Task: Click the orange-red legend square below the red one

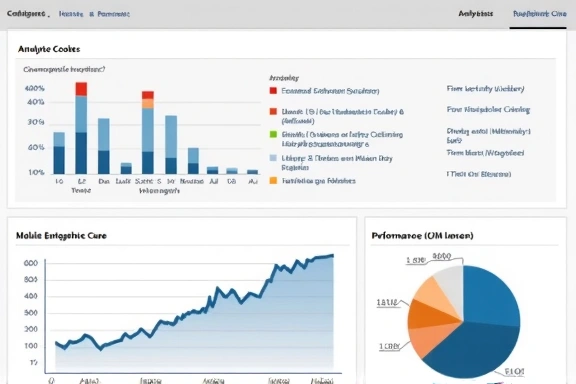Action: tap(273, 111)
